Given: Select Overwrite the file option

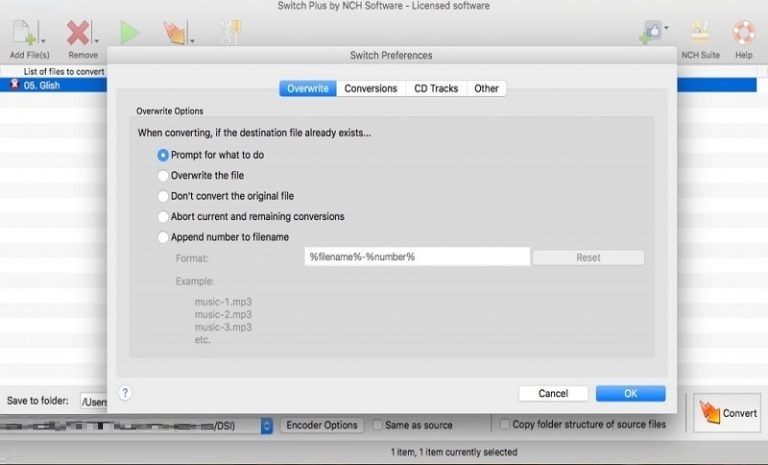Looking at the screenshot, I should pyautogui.click(x=200, y=175).
